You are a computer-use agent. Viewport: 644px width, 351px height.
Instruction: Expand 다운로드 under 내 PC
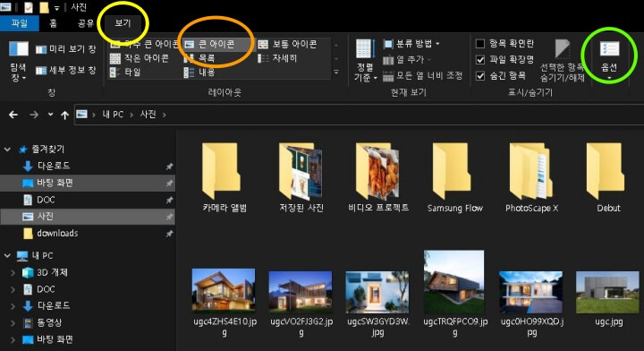pyautogui.click(x=13, y=306)
